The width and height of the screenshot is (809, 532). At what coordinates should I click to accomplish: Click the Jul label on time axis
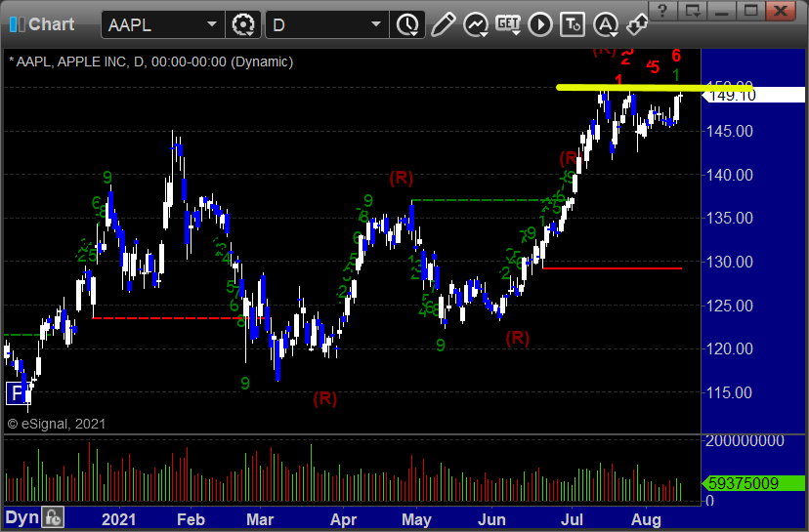572,519
